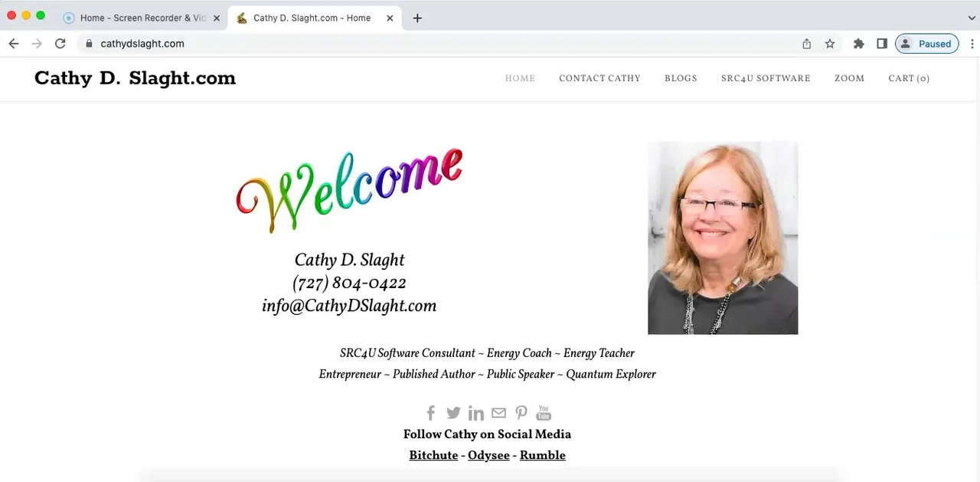Go back with the browser back arrow
The height and width of the screenshot is (482, 980).
14,44
